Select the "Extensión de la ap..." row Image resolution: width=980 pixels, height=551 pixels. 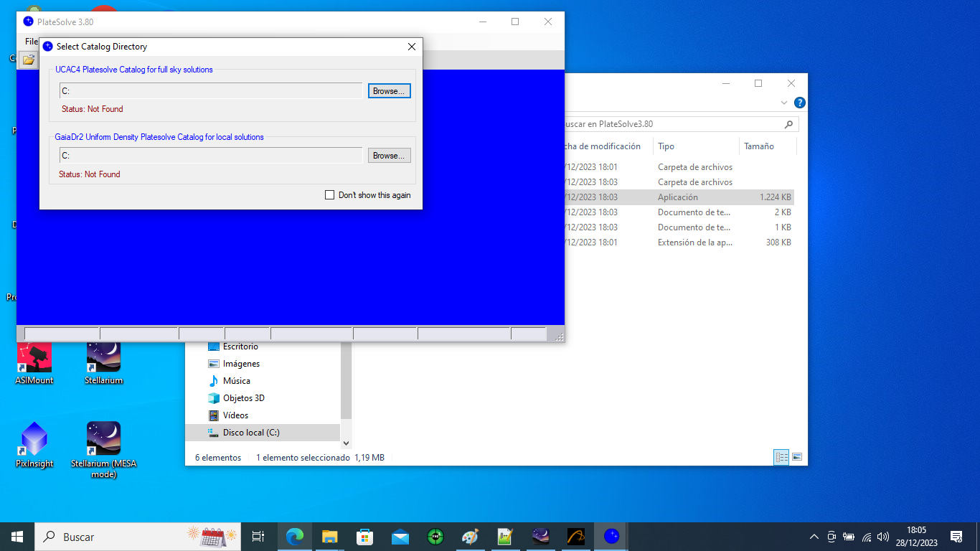pos(679,242)
